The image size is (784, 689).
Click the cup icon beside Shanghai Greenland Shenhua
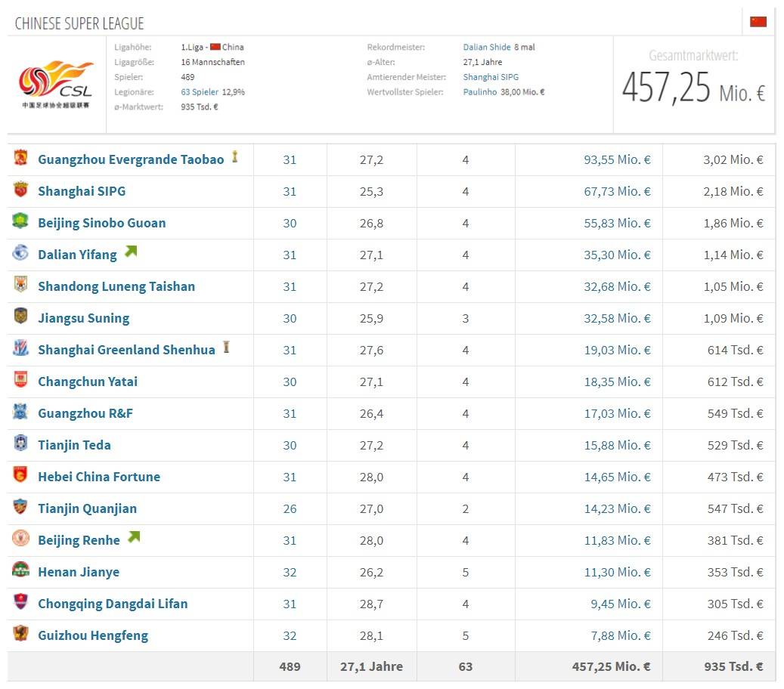226,348
